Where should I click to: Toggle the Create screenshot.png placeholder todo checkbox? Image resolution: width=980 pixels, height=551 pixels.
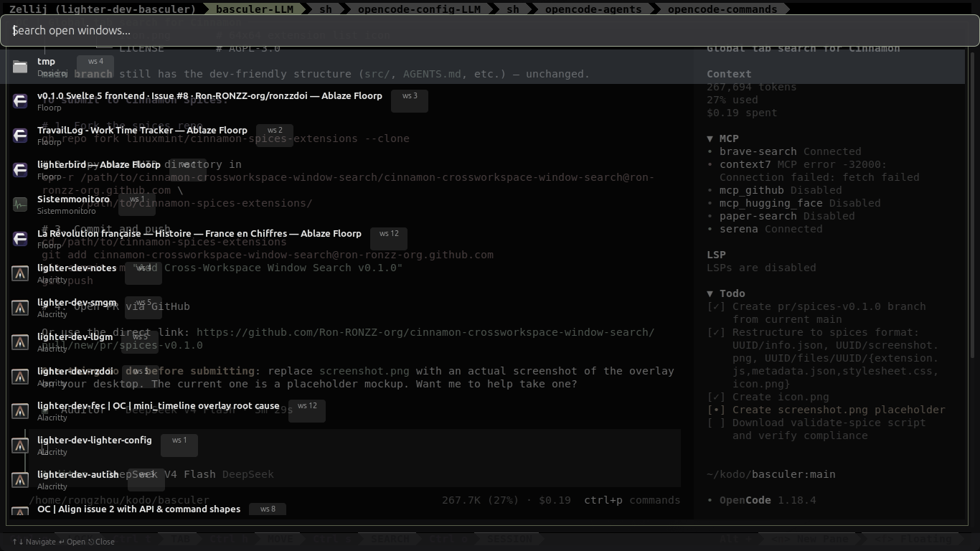click(x=716, y=410)
